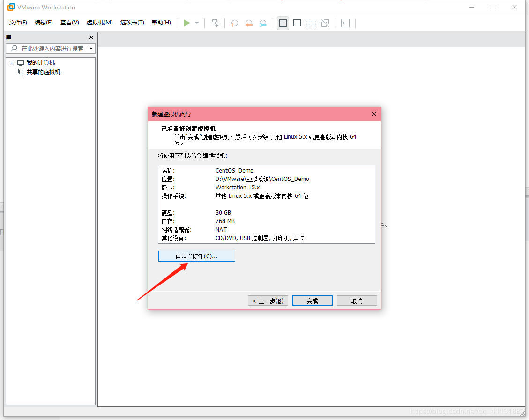Open the 文件(F) menu
Image resolution: width=529 pixels, height=420 pixels.
18,22
